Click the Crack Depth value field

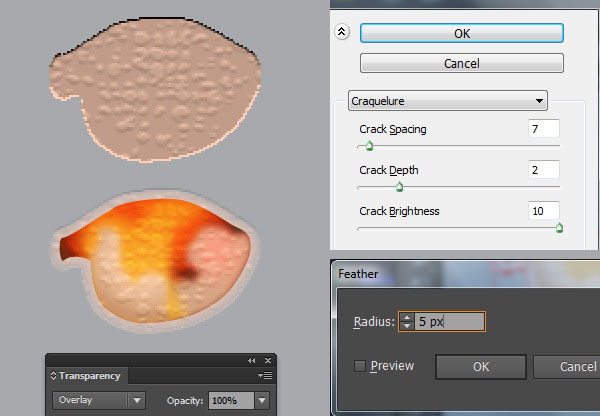[543, 170]
